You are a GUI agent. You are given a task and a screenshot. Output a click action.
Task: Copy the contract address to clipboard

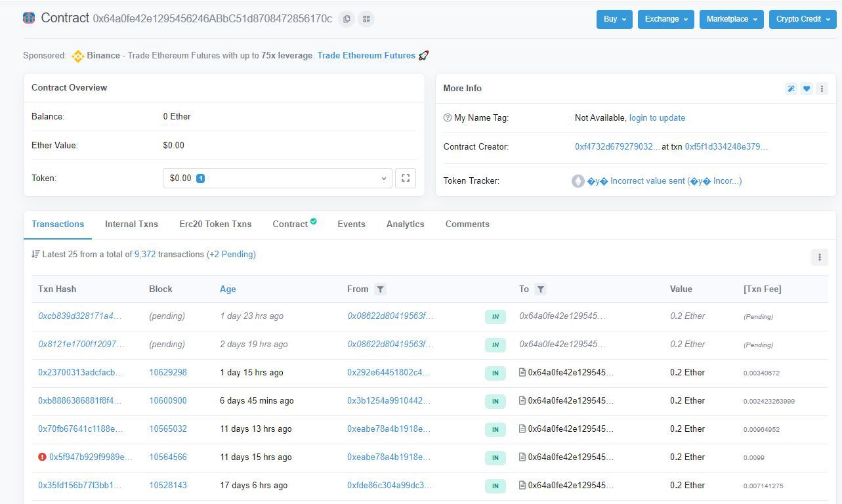(x=347, y=19)
